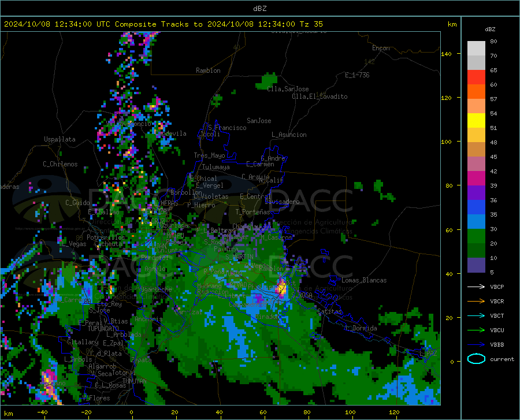520x420 pixels.
Task: Click the dBZ heading above the color scale
Action: [490, 29]
